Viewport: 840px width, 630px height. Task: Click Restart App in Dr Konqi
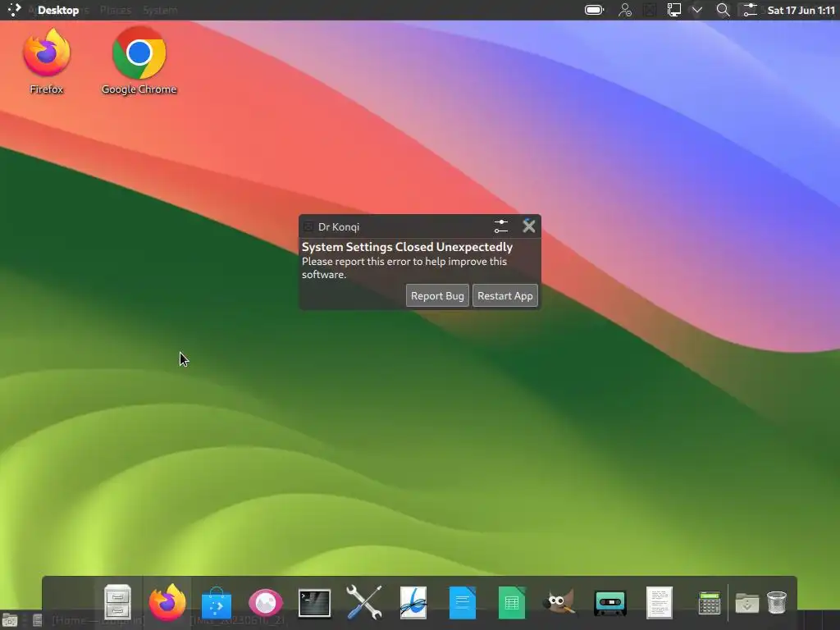(504, 295)
